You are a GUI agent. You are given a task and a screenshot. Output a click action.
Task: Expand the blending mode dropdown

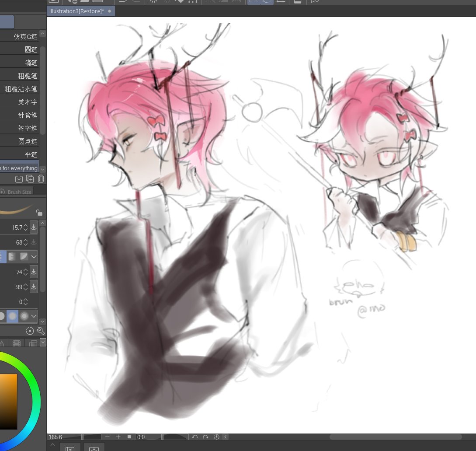coord(34,257)
